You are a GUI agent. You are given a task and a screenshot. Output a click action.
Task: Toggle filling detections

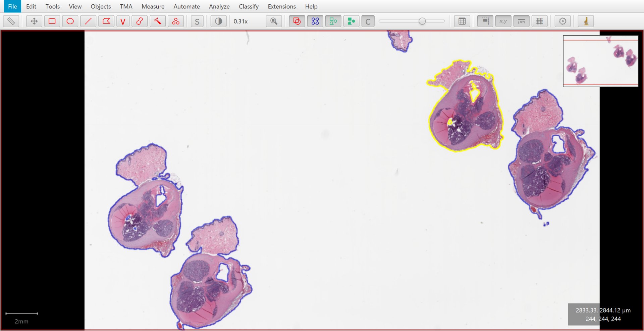[351, 21]
